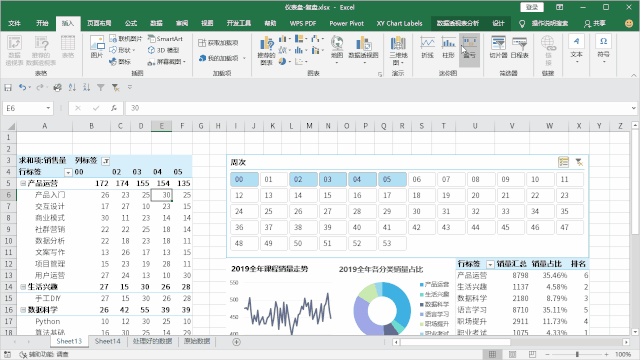The height and width of the screenshot is (360, 640).
Task: Open 推荐的图表 recommended charts
Action: pos(267,50)
